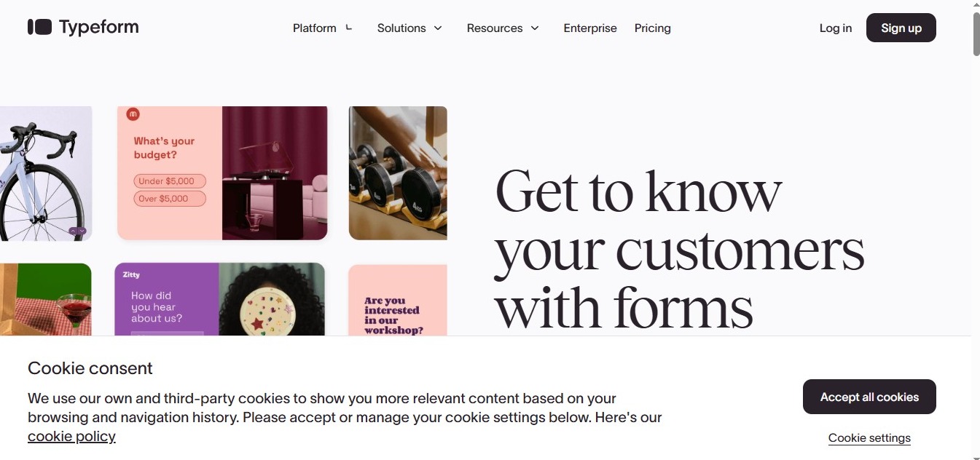Open Cookie settings
Image resolution: width=980 pixels, height=460 pixels.
(869, 438)
